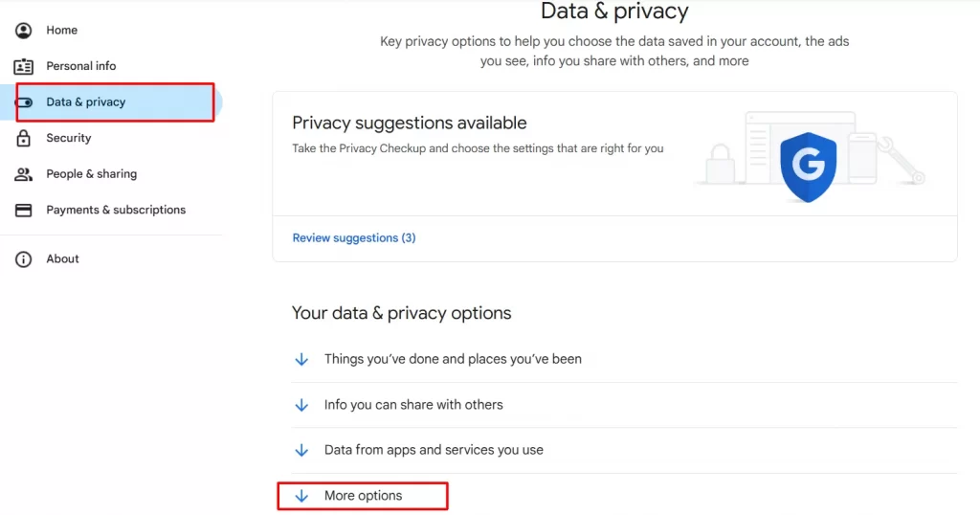Click the Privacy suggestions available card
Image resolution: width=980 pixels, height=515 pixels.
click(x=614, y=177)
